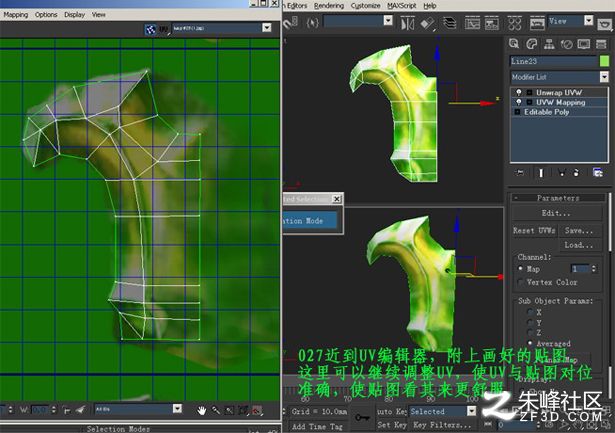
Task: Select the Vertex Color radio button
Action: (520, 282)
